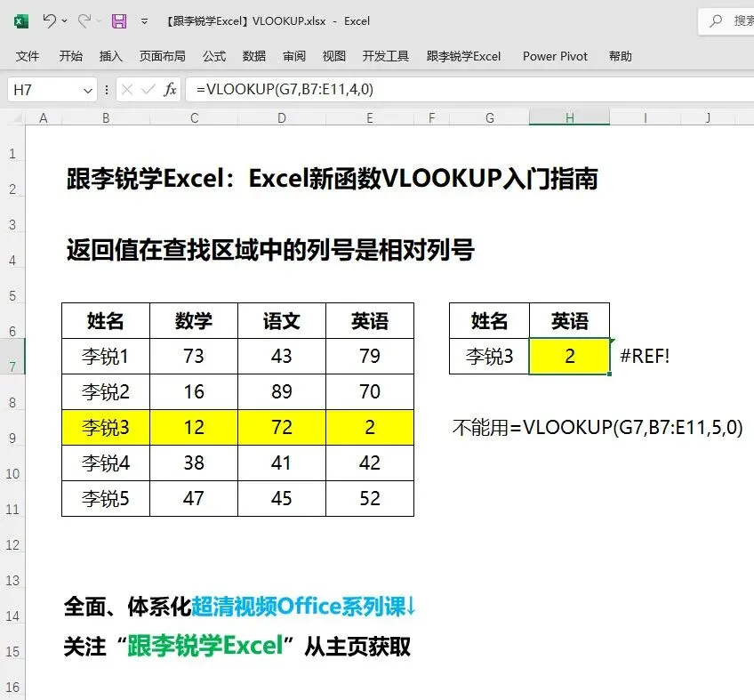Click cell value 89
This screenshot has width=754, height=700.
click(282, 392)
